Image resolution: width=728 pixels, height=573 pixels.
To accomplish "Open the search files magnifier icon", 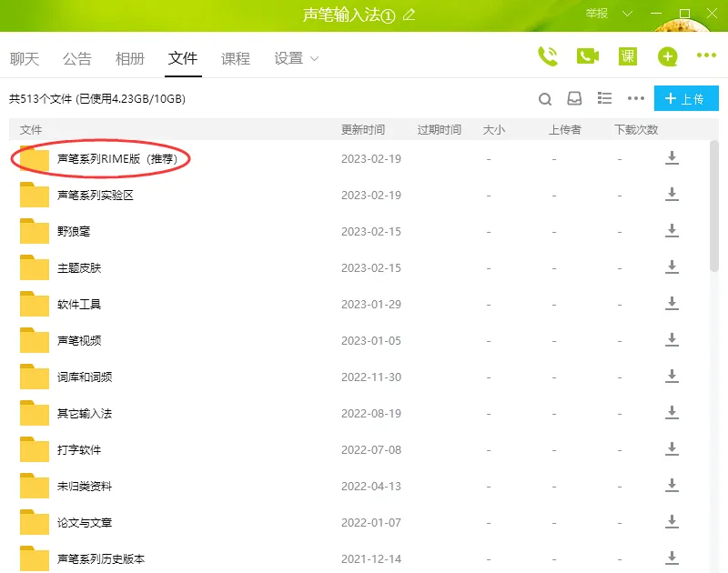I will coord(545,99).
